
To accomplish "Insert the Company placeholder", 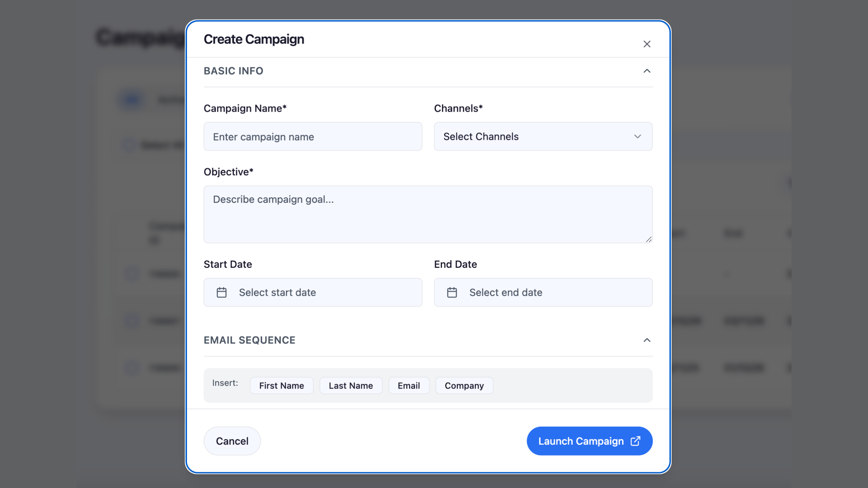I will pos(464,386).
